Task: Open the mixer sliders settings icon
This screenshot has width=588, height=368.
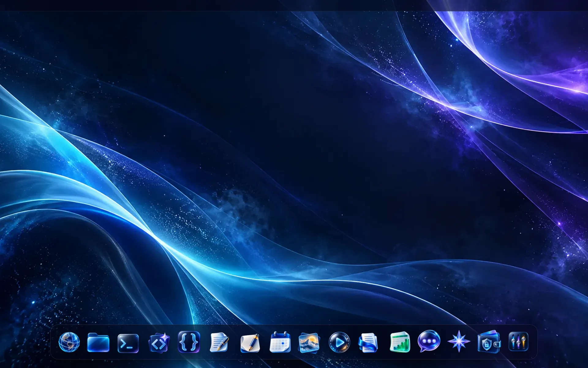Action: [x=518, y=341]
